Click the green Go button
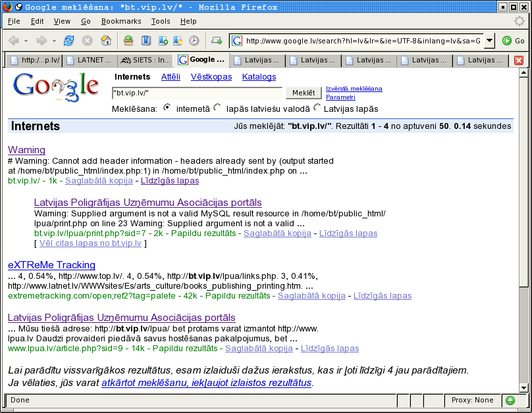The height and width of the screenshot is (413, 532). [513, 41]
